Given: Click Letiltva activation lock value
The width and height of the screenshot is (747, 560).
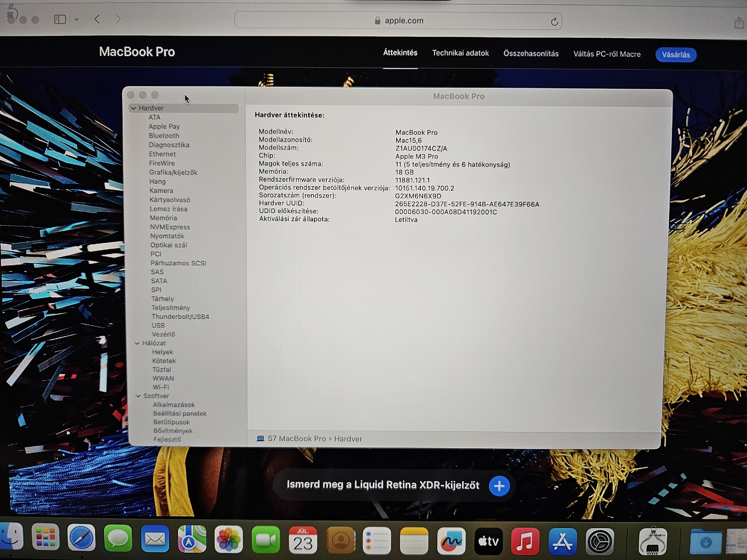Looking at the screenshot, I should click(x=406, y=220).
